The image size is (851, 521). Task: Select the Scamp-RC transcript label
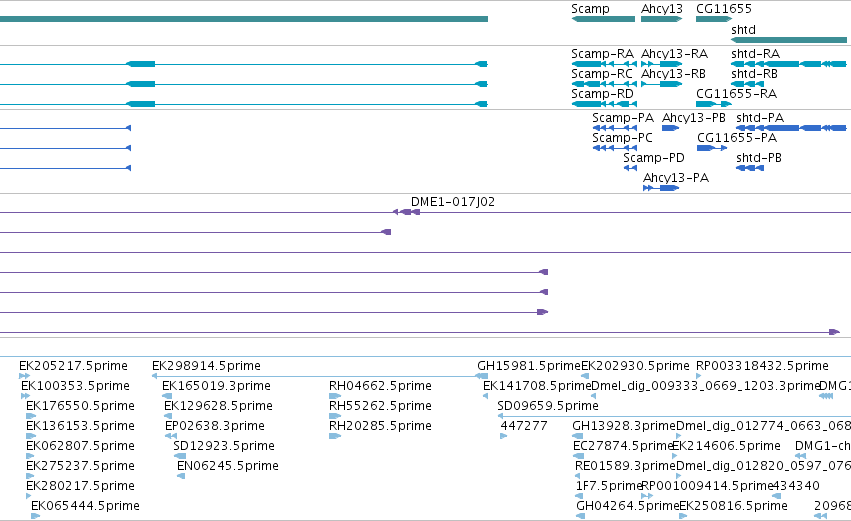coord(601,74)
